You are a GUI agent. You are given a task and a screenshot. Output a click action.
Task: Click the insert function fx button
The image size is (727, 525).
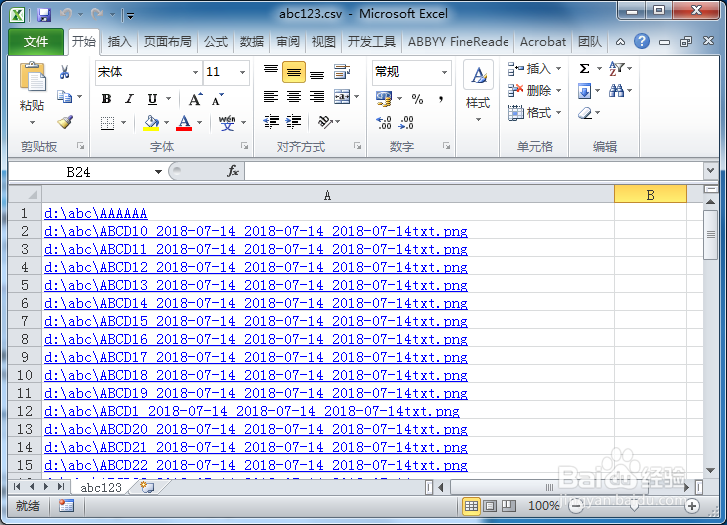coord(233,171)
